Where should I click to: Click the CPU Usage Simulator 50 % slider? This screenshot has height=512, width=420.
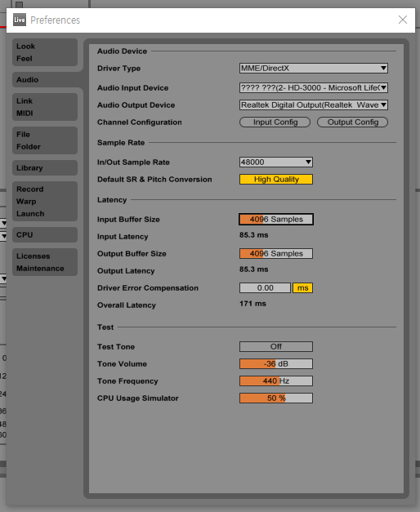276,398
